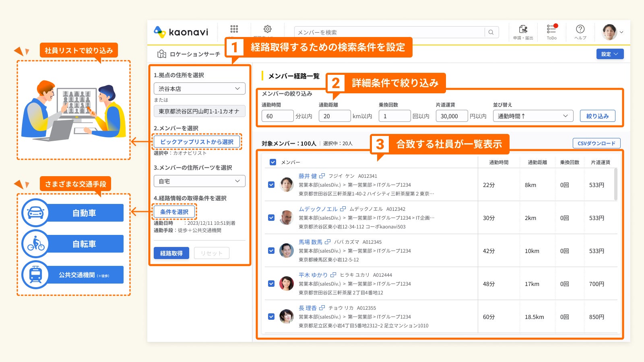This screenshot has height=362, width=644.
Task: Click the magnifier icon in member search
Action: pyautogui.click(x=491, y=32)
